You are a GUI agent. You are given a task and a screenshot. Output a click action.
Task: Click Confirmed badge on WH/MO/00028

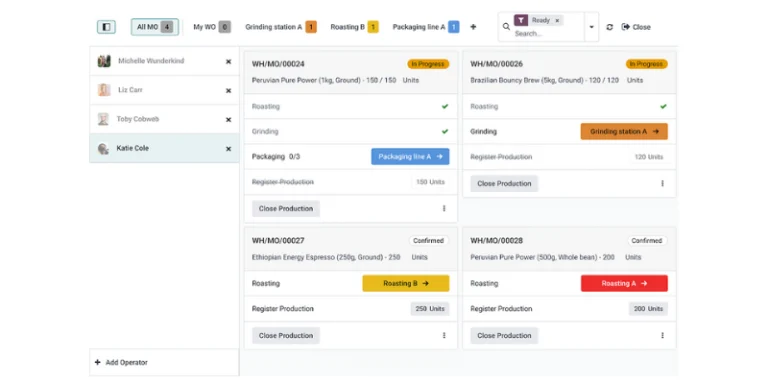(x=647, y=241)
